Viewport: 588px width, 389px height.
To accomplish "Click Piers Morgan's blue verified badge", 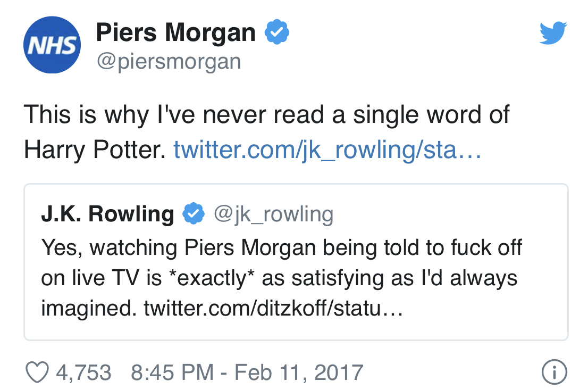I will 277,34.
